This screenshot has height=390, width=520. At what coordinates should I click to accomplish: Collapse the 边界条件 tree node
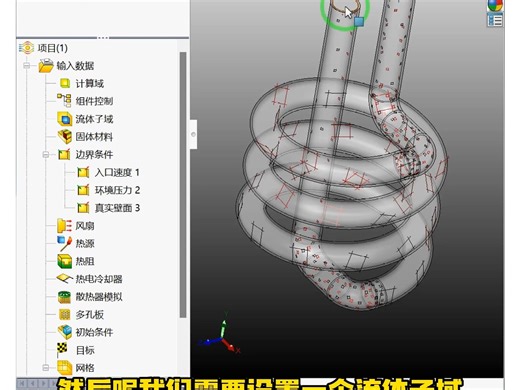(x=46, y=155)
